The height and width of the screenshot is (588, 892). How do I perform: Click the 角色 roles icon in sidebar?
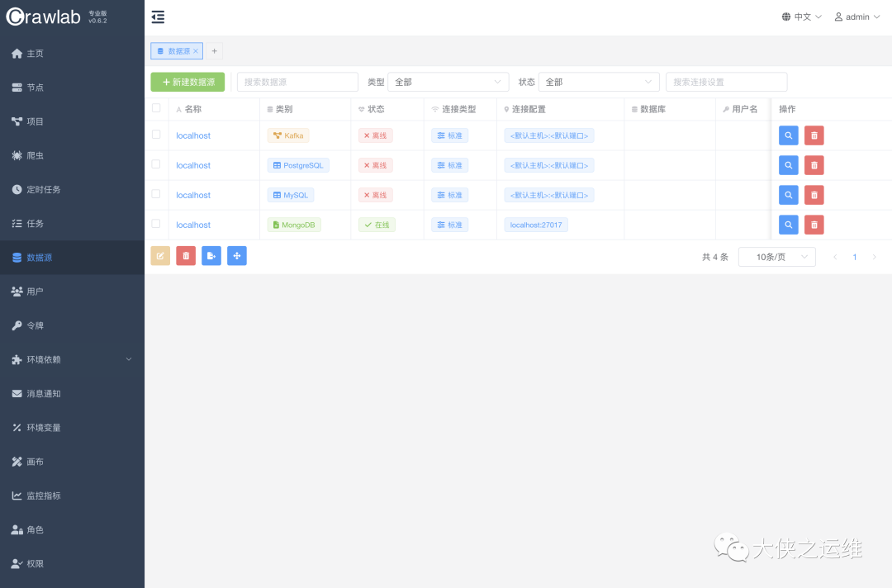point(17,530)
